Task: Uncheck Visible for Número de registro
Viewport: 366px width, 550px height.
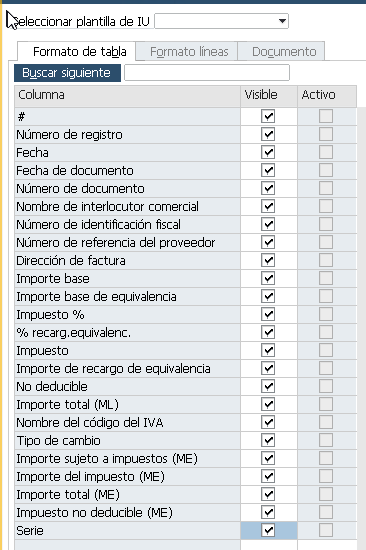Action: pos(268,135)
